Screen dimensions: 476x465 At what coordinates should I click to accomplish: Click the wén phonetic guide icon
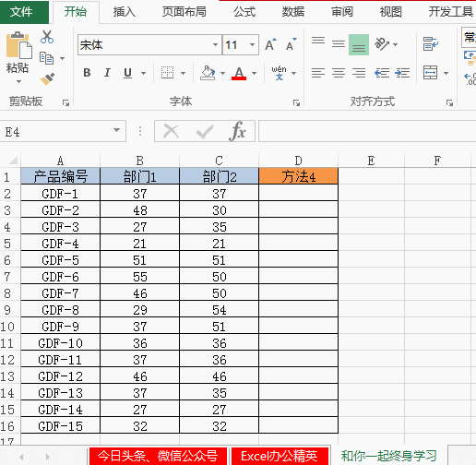[279, 73]
